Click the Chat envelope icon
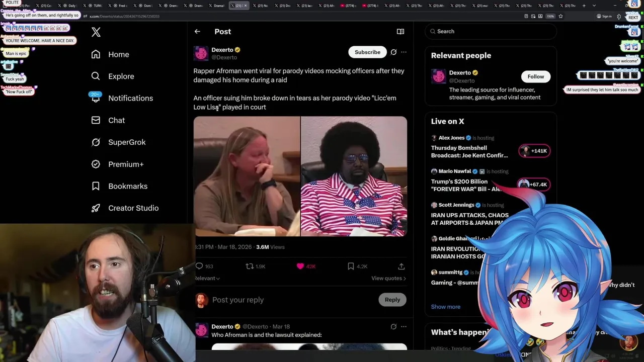This screenshot has width=644, height=362. point(96,120)
